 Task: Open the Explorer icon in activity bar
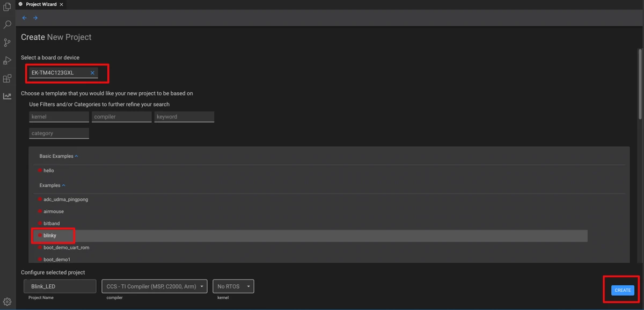pos(7,7)
